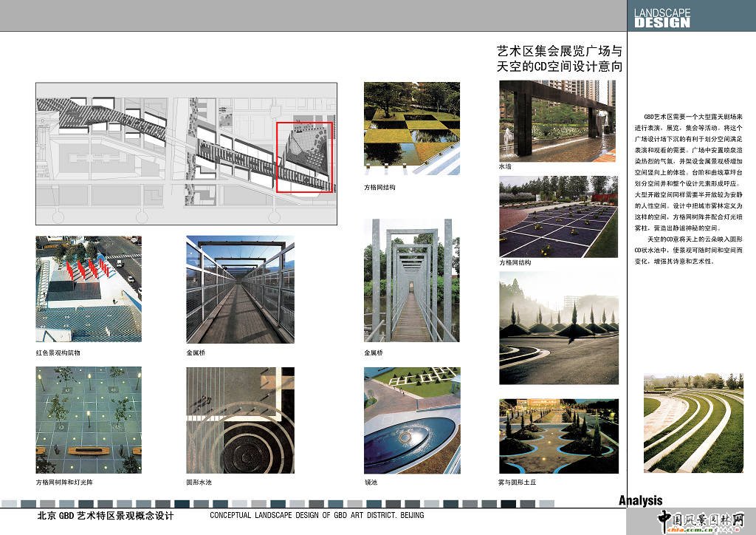756x535 pixels.
Task: Select the framed metal bridge photo over water
Action: (412, 280)
